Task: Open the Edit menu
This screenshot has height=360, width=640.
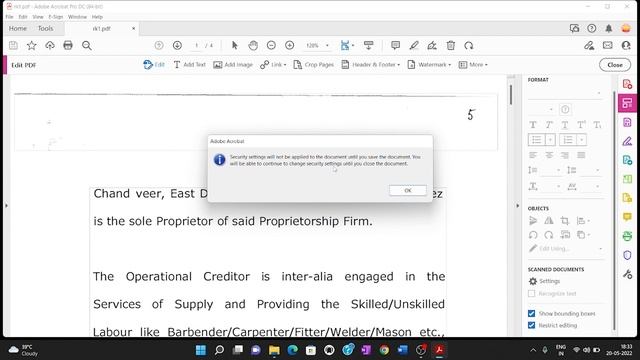Action: click(23, 17)
